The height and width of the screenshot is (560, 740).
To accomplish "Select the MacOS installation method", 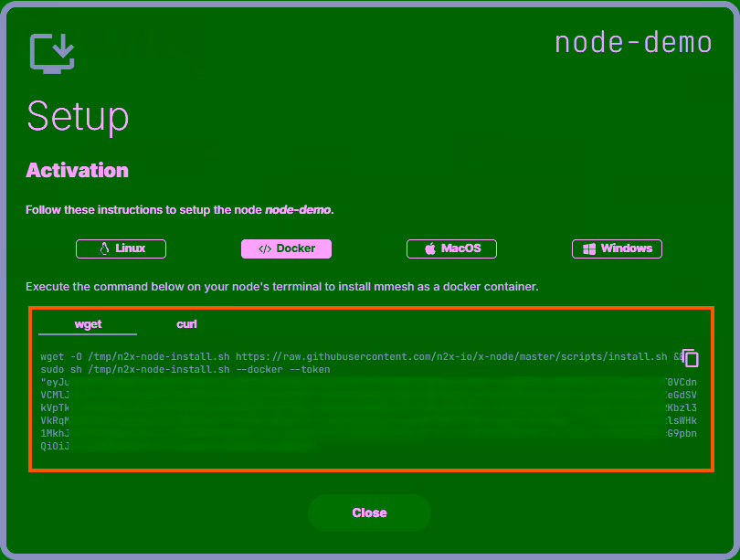I will pyautogui.click(x=451, y=248).
